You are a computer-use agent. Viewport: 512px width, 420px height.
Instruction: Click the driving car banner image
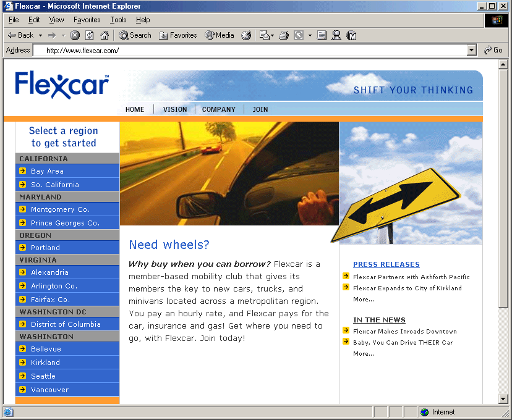click(229, 174)
